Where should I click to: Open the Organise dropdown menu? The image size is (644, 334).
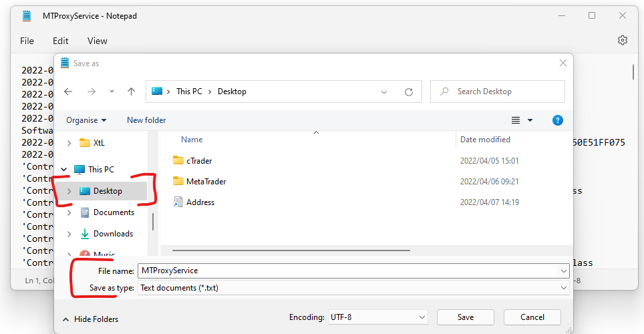(x=86, y=120)
